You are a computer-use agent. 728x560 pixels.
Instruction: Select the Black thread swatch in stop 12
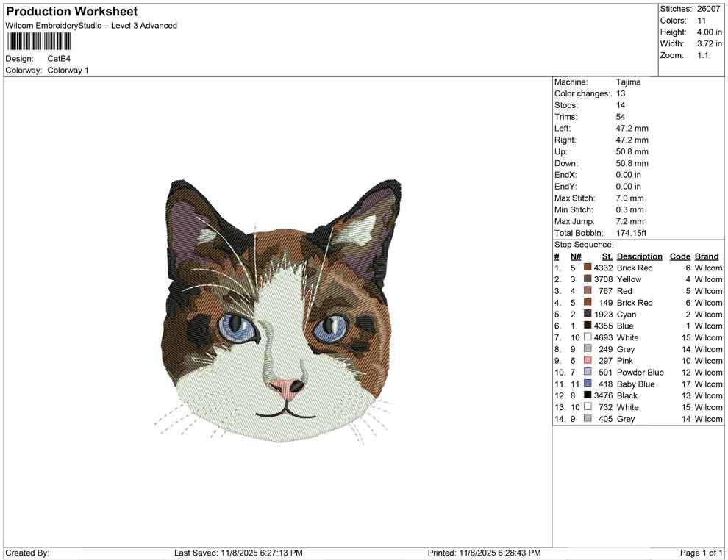point(587,395)
